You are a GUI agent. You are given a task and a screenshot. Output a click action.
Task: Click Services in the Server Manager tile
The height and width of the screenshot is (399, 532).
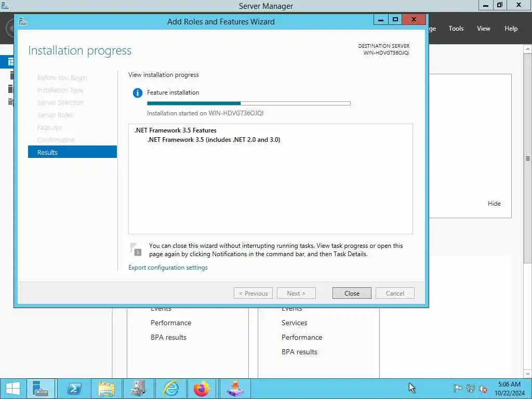(x=294, y=323)
